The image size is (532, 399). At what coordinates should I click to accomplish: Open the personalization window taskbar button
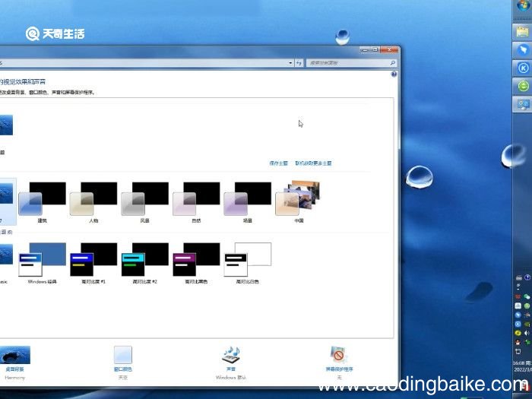coord(523,104)
